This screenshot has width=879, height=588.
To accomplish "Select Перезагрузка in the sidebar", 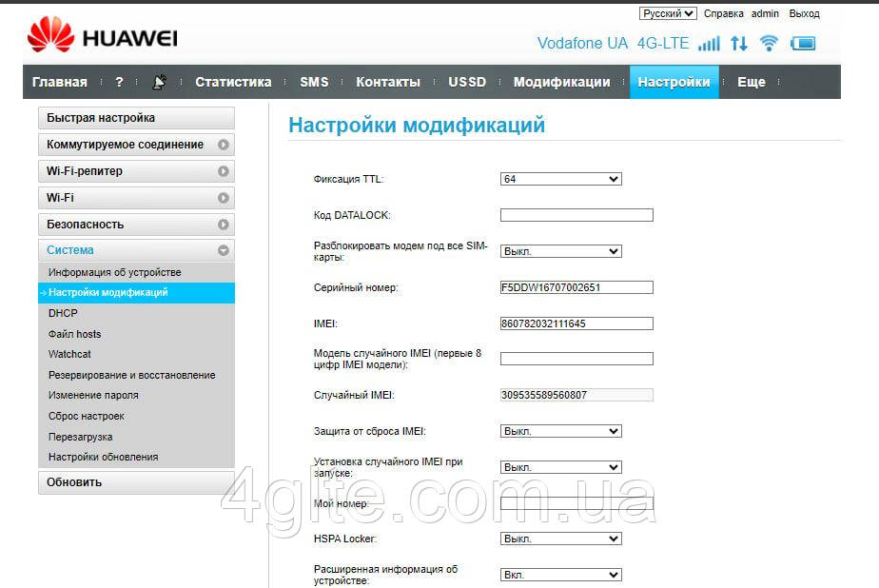I will (81, 437).
